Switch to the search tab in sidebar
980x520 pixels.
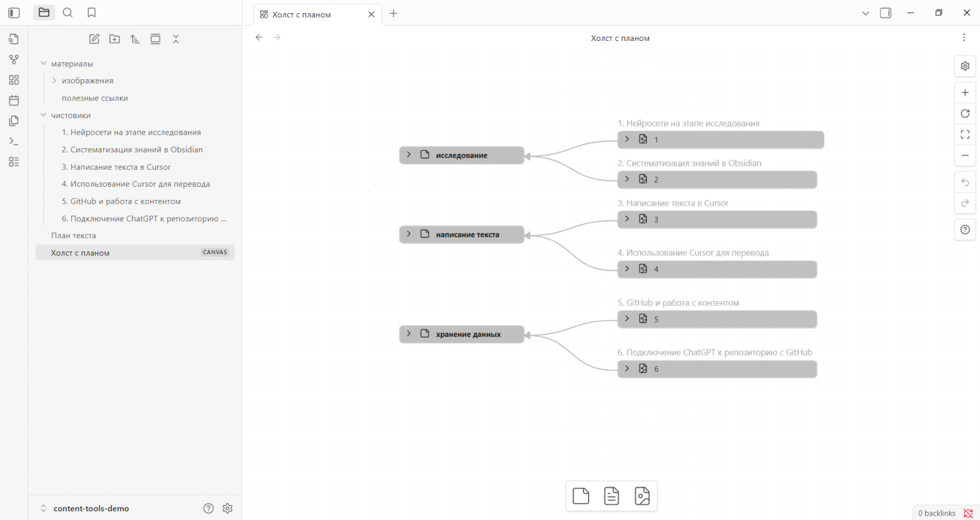click(68, 13)
